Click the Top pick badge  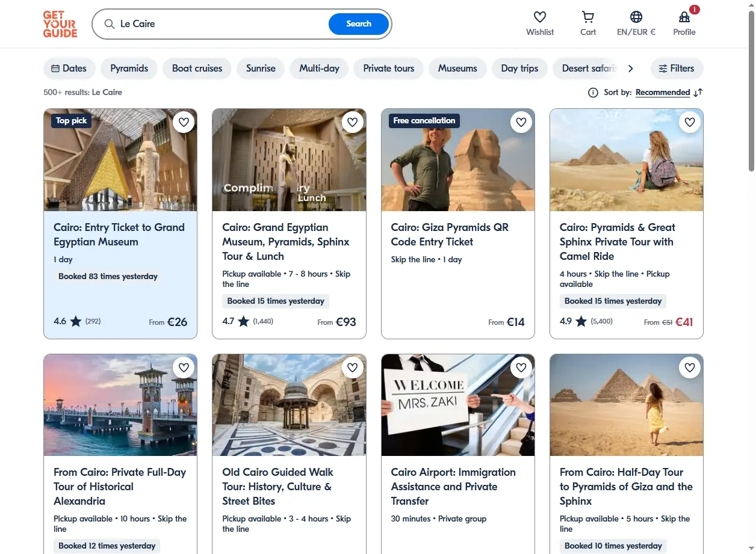[x=71, y=121]
